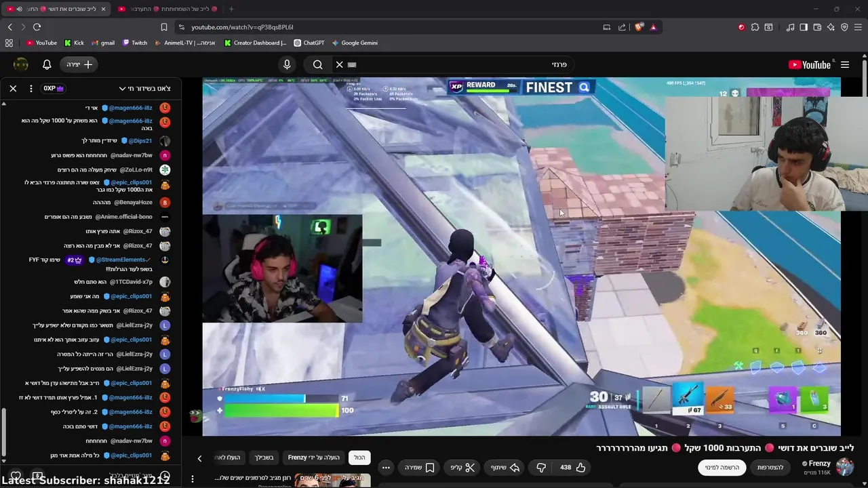Bookmark this page with the address bar icon
The height and width of the screenshot is (488, 868).
(164, 27)
